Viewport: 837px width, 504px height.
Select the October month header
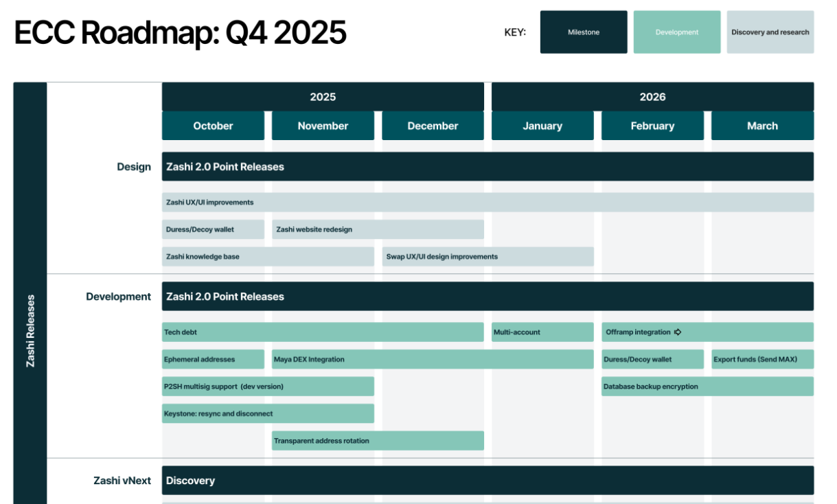[x=213, y=126]
